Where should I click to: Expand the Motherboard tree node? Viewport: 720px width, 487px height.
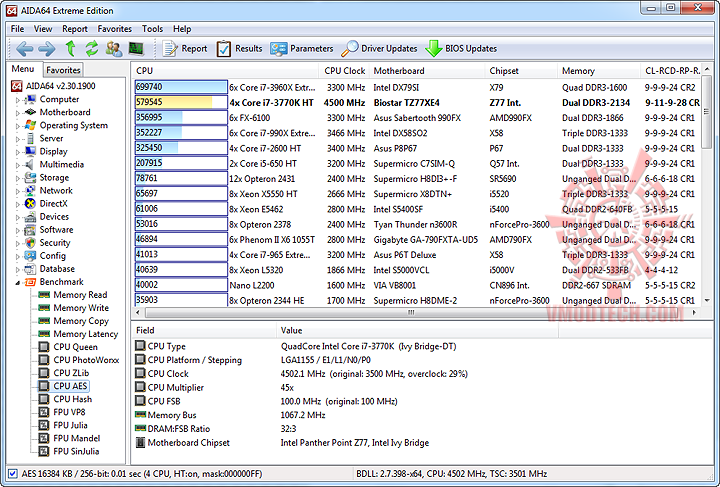click(x=17, y=112)
